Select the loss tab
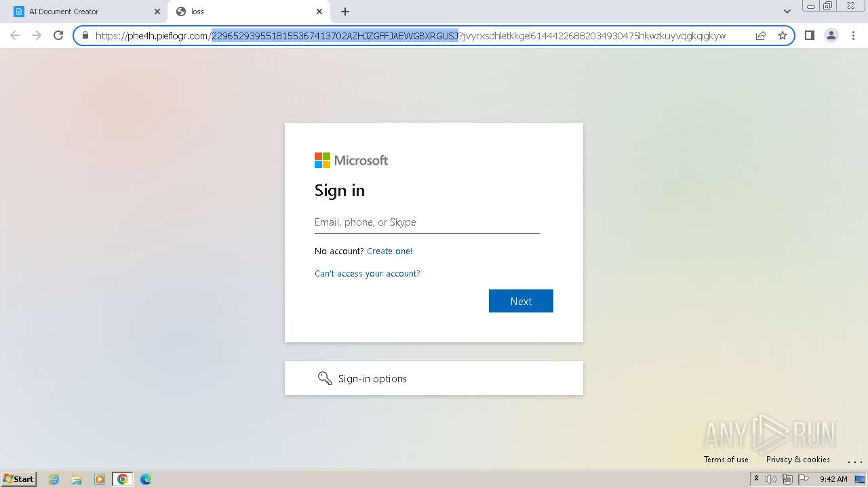Image resolution: width=868 pixels, height=488 pixels. (x=250, y=12)
